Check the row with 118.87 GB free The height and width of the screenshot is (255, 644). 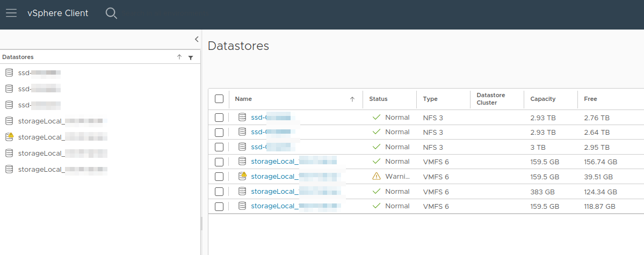[219, 206]
